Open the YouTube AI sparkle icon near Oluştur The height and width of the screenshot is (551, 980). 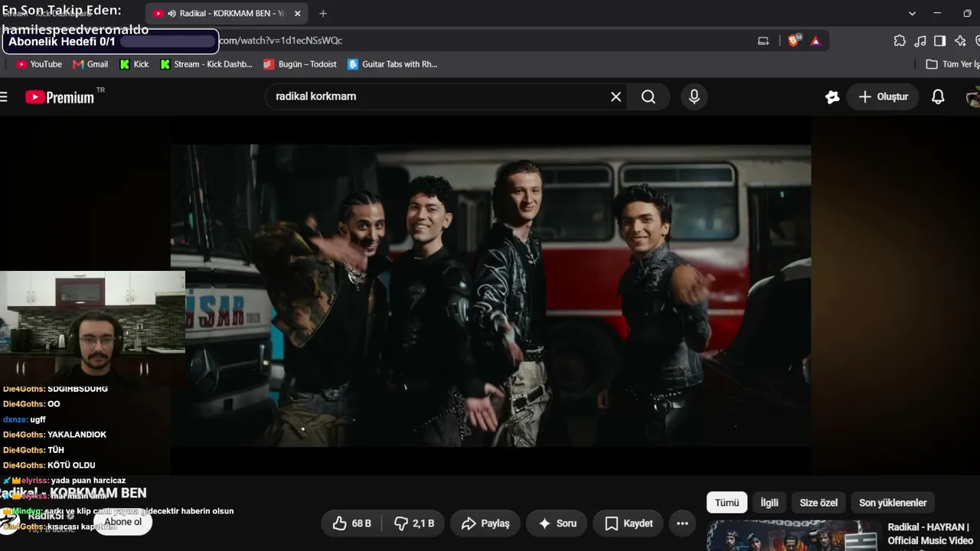click(x=832, y=96)
